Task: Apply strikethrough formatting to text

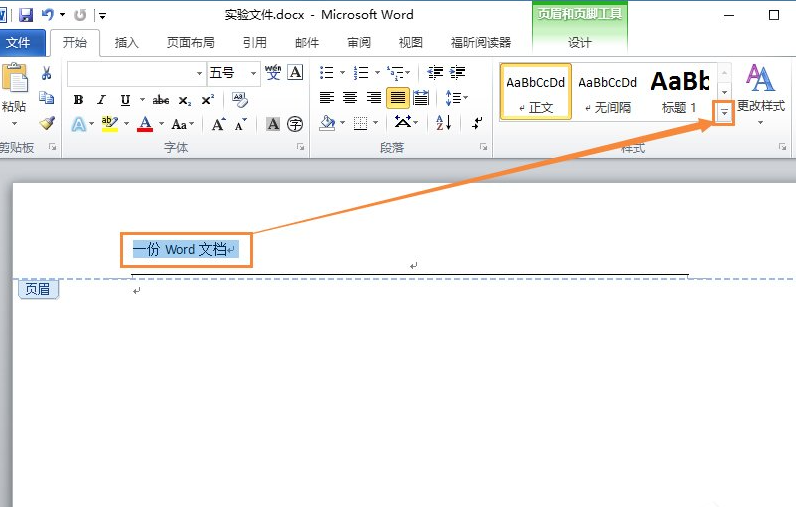Action: click(x=160, y=100)
